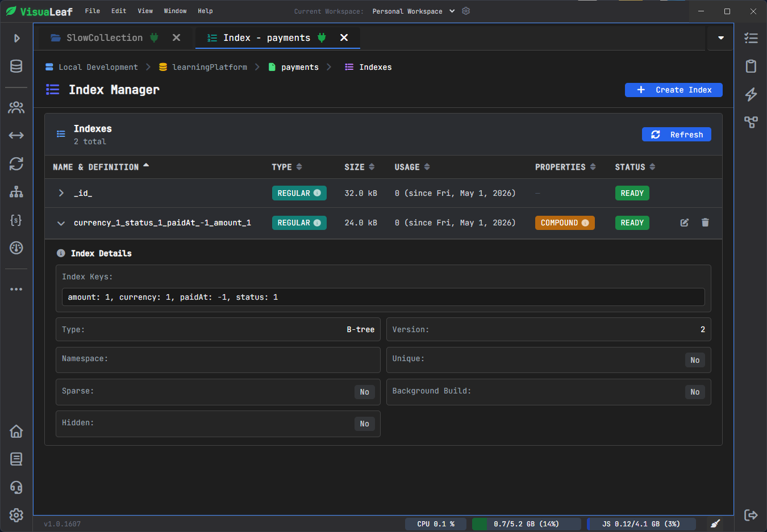Click the v1.0.1607 version label

[x=62, y=524]
